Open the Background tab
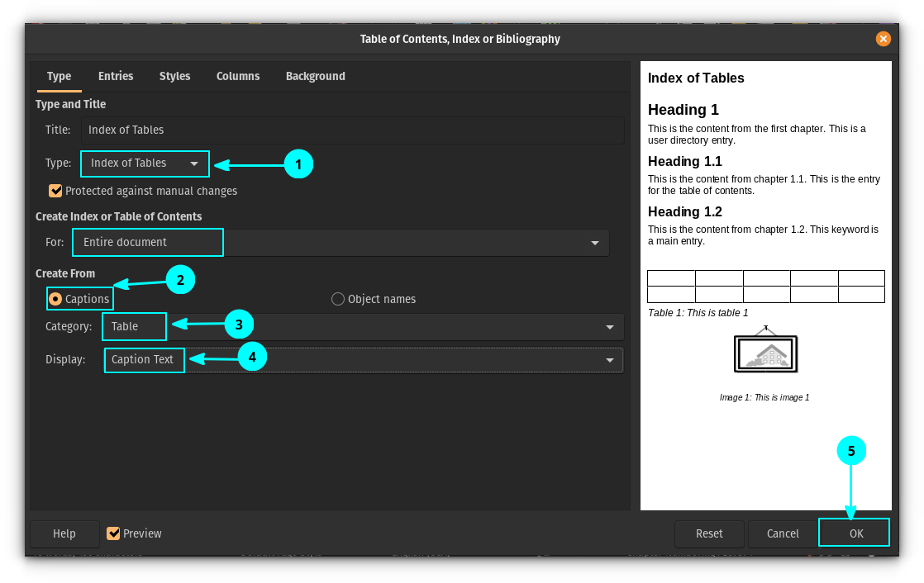The width and height of the screenshot is (924, 583). (x=316, y=76)
